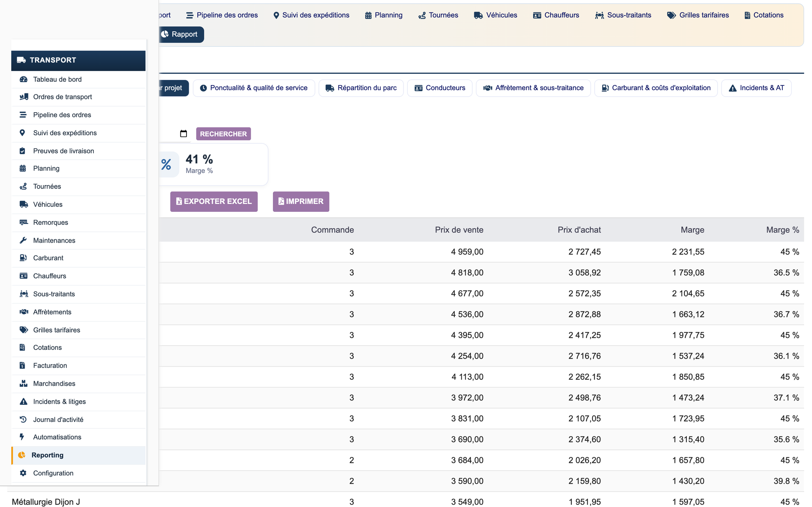Click the sidebar Pipeline des ordres bars icon
812x507 pixels.
23,115
